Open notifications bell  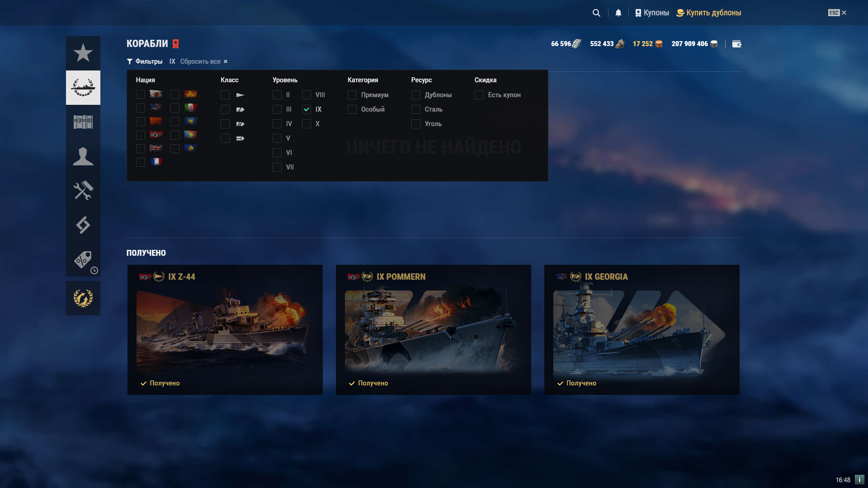[x=618, y=13]
